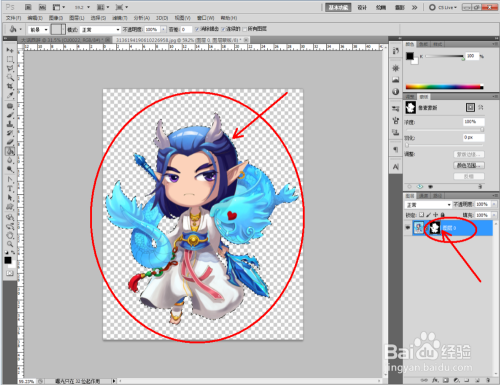This screenshot has height=385, width=500.
Task: Expand the layer opacity dropdown arrow
Action: (494, 204)
